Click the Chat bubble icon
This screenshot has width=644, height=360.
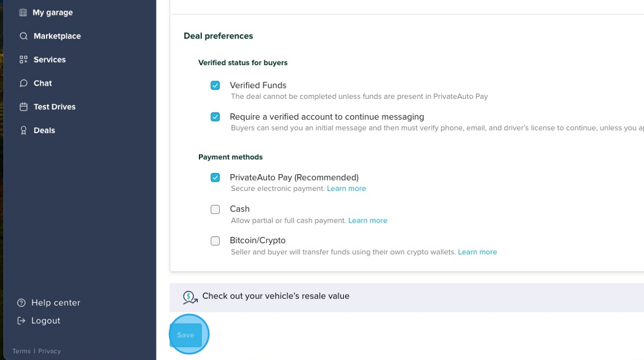click(x=23, y=83)
